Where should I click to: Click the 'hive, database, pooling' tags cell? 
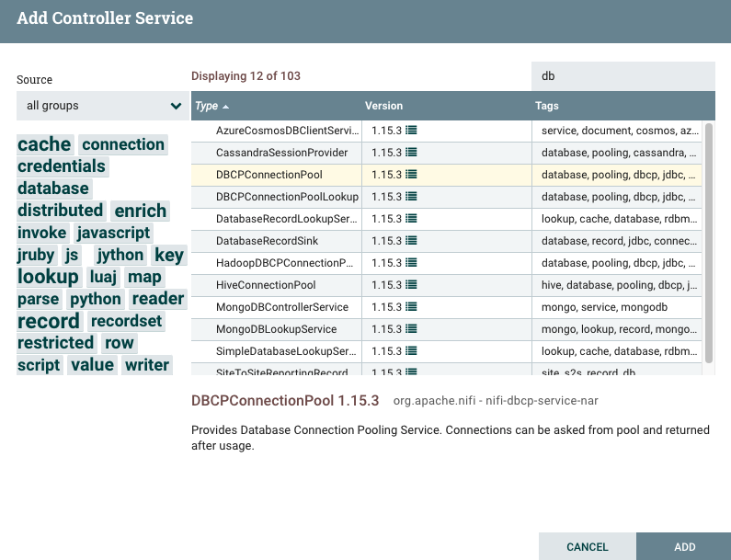click(619, 285)
